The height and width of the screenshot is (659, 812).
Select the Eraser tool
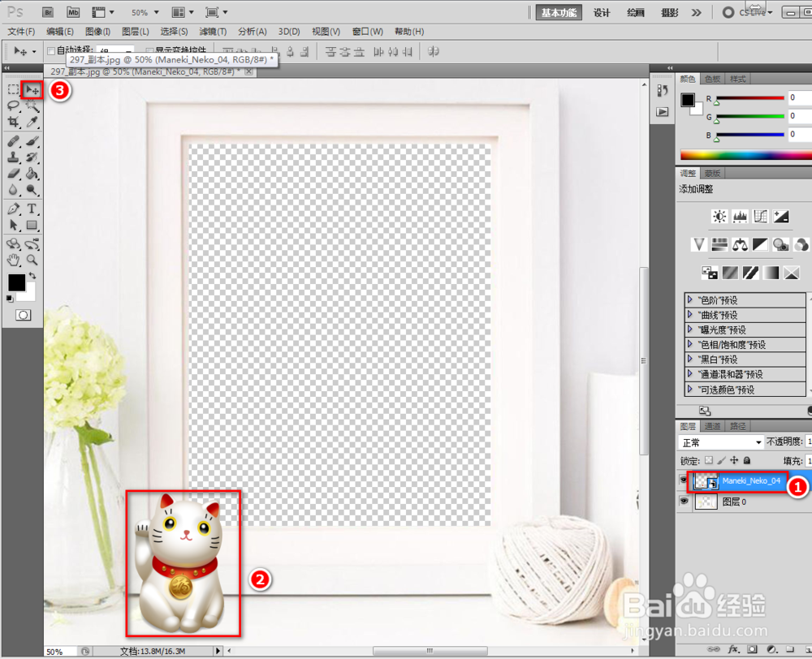[14, 174]
